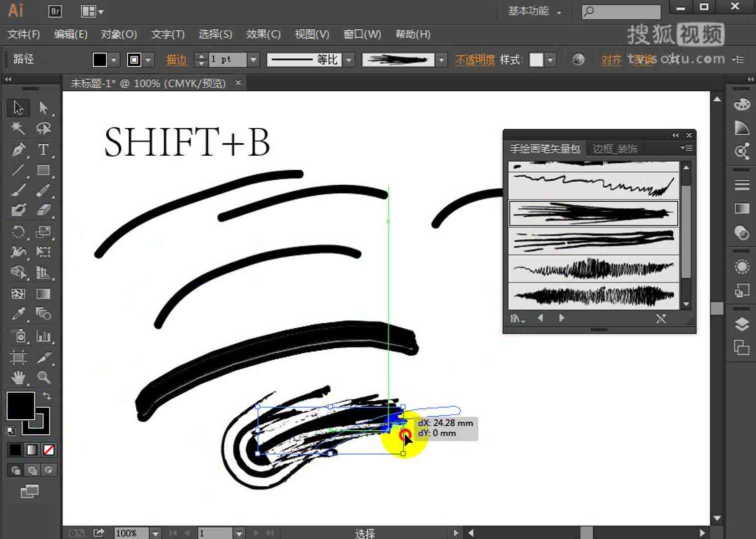
Task: Select the Hand tool
Action: tap(18, 377)
